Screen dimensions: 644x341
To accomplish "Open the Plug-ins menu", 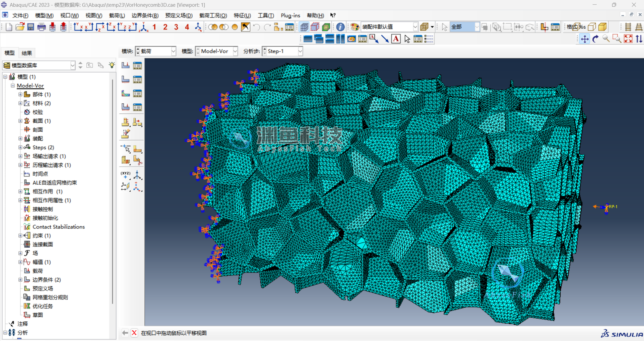I will coord(290,15).
